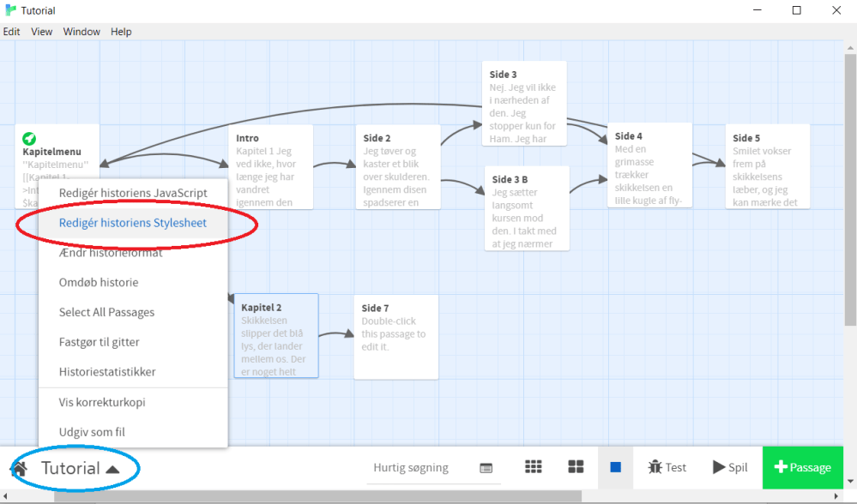This screenshot has height=504, width=857.
Task: Select the blue large-square zoom view
Action: (615, 467)
